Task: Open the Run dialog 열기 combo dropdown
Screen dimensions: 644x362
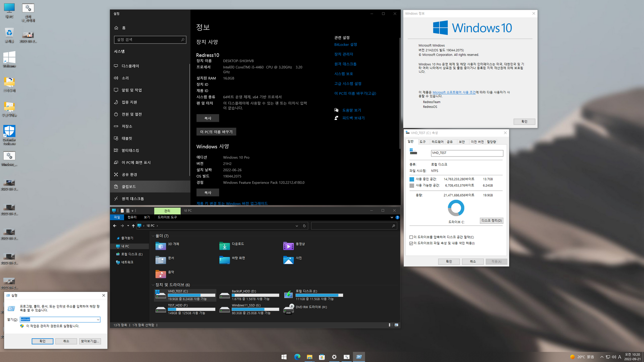Action: click(98, 320)
